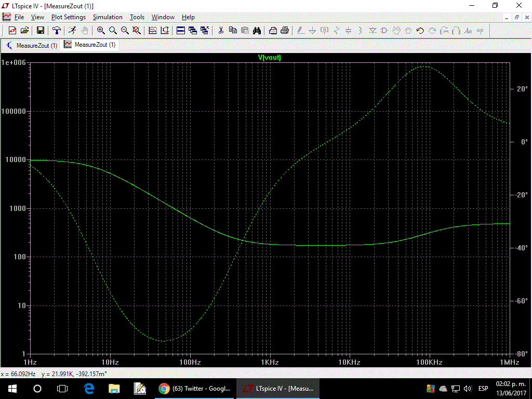Run simulation with the running man icon
The height and width of the screenshot is (399, 532).
click(72, 31)
